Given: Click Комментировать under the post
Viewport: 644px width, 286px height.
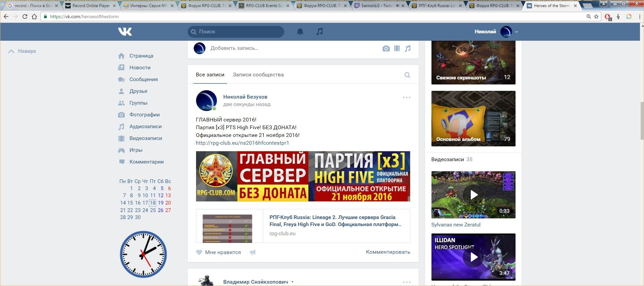Looking at the screenshot, I should pos(388,252).
